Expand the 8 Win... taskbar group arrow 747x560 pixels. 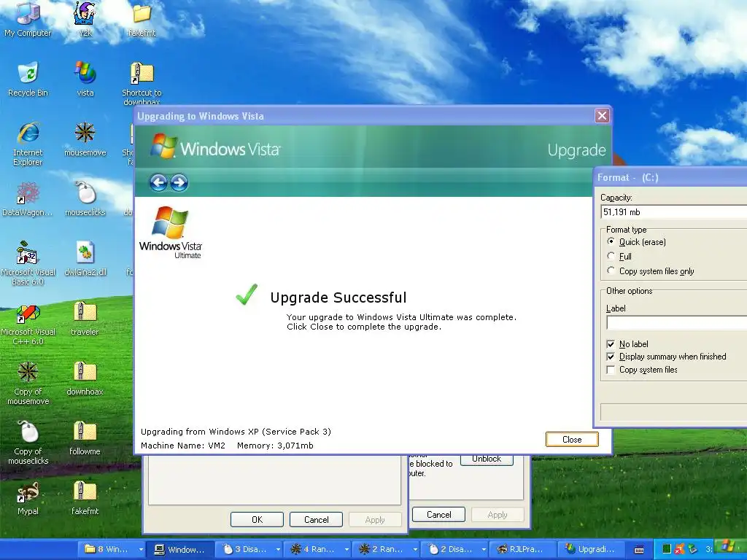141,550
